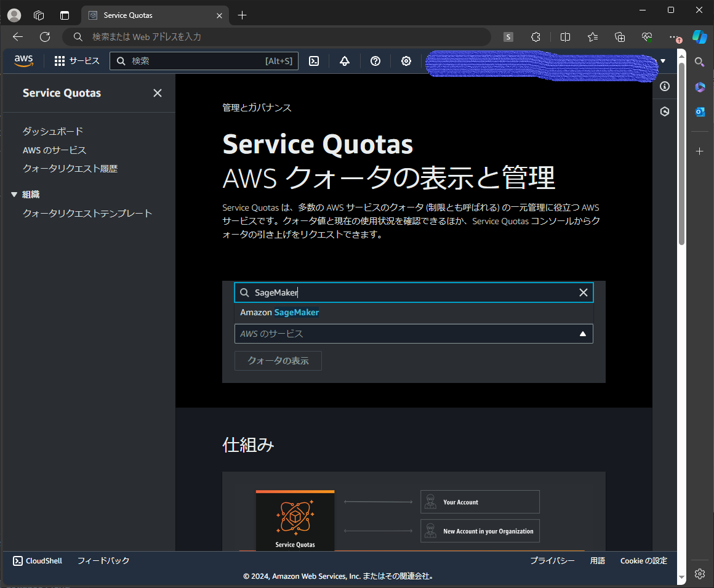Click the AWS logo home icon
The height and width of the screenshot is (588, 714).
(23, 60)
